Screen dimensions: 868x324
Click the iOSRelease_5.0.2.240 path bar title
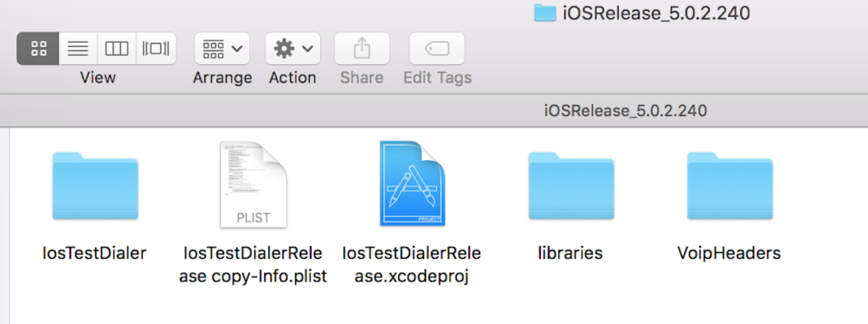point(625,111)
